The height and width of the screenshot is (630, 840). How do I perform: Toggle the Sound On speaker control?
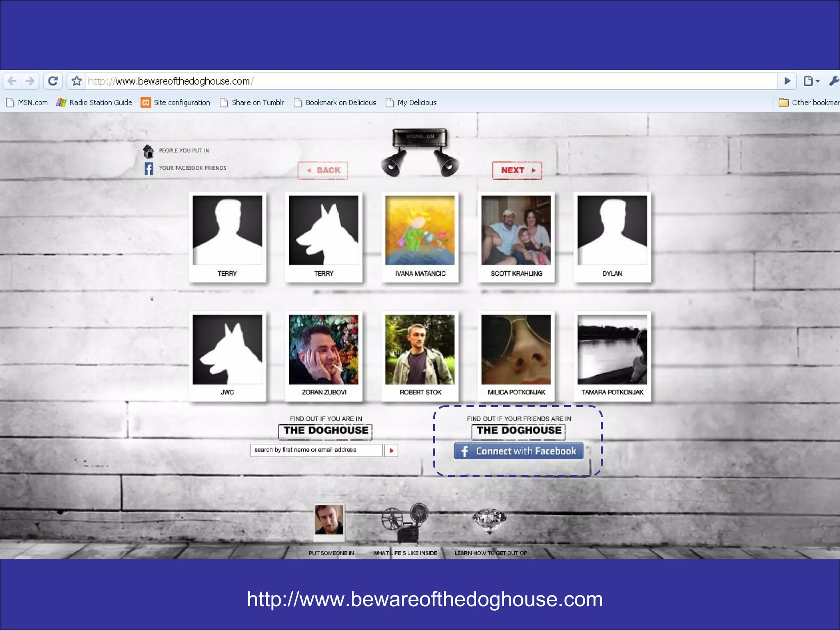click(x=420, y=153)
